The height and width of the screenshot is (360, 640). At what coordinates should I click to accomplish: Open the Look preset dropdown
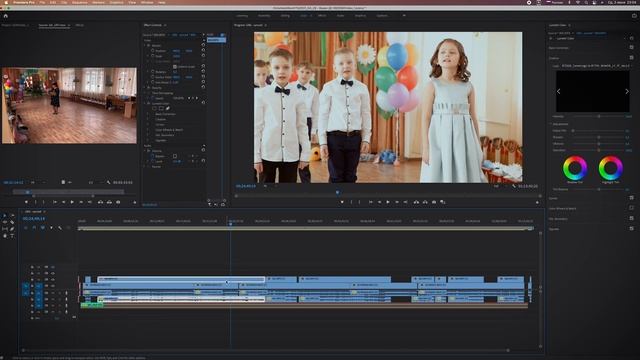coord(596,66)
